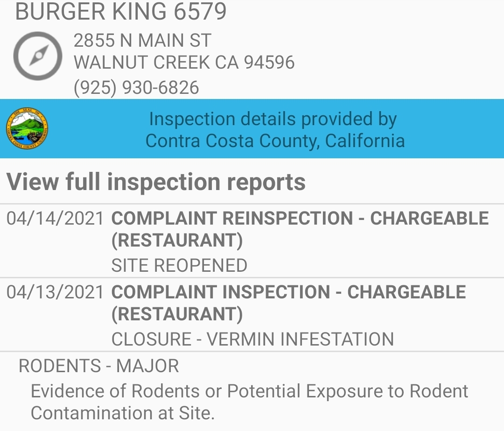Tap the compass navigation icon

coord(38,56)
